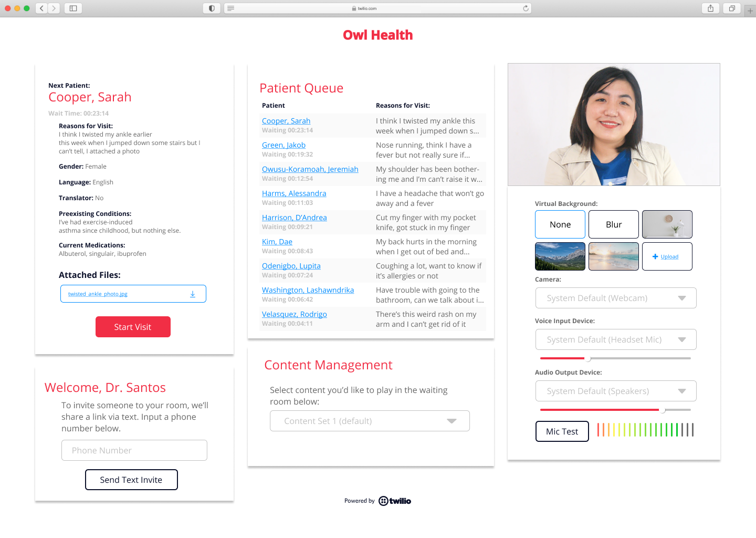Click the twilio.com address bar
The width and height of the screenshot is (756, 538).
click(377, 8)
